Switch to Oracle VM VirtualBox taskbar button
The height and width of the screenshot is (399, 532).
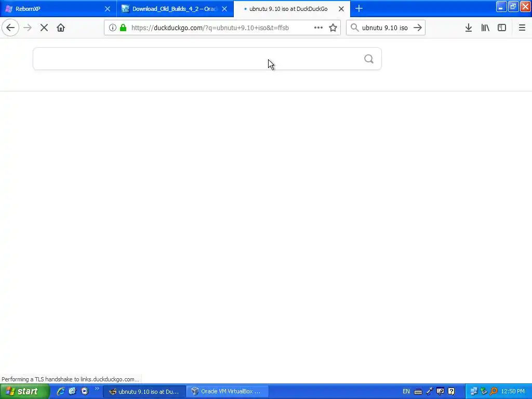(x=228, y=392)
